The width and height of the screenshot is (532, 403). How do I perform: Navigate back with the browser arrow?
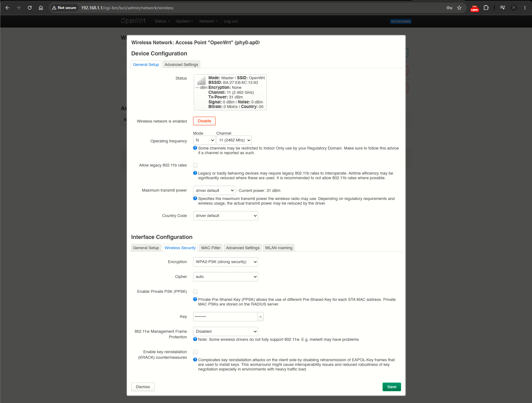(7, 8)
